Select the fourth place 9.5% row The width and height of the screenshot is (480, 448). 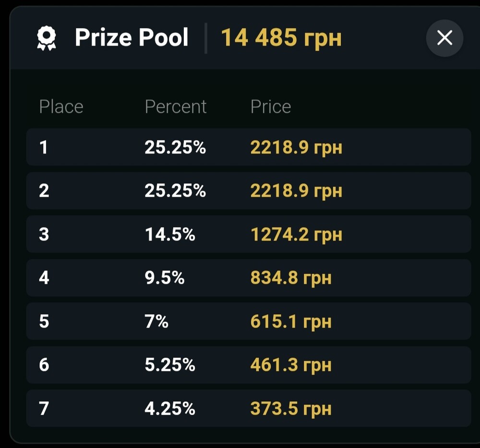(x=249, y=278)
